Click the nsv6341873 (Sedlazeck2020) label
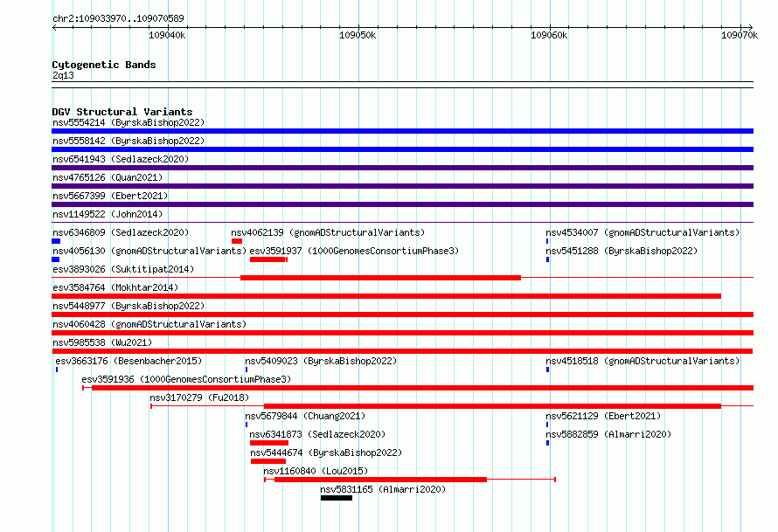Screen dimensions: 778x532 [317, 434]
